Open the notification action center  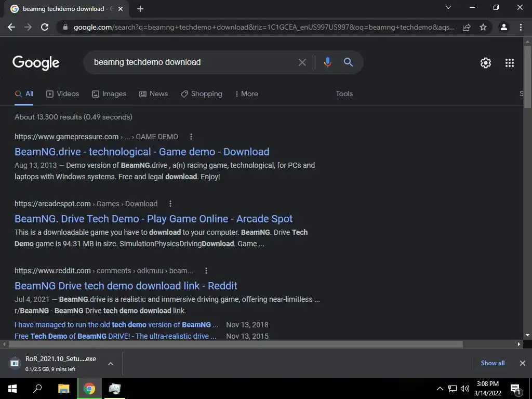pyautogui.click(x=516, y=389)
